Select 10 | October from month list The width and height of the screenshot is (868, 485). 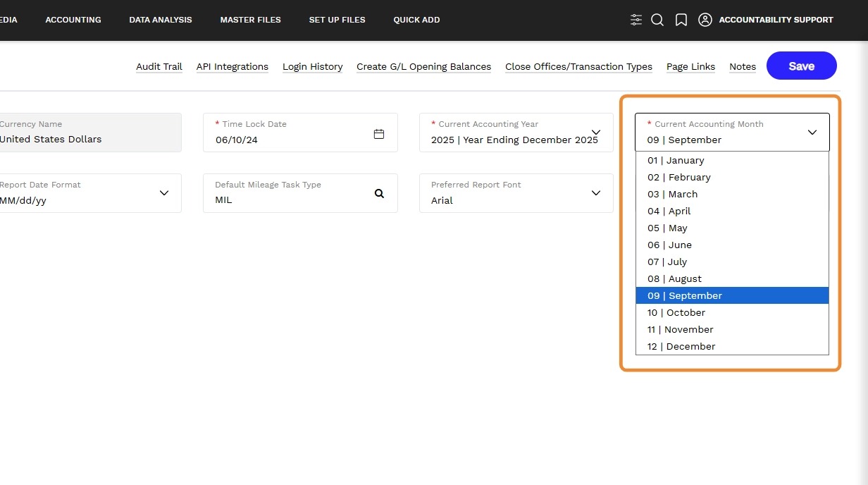732,312
